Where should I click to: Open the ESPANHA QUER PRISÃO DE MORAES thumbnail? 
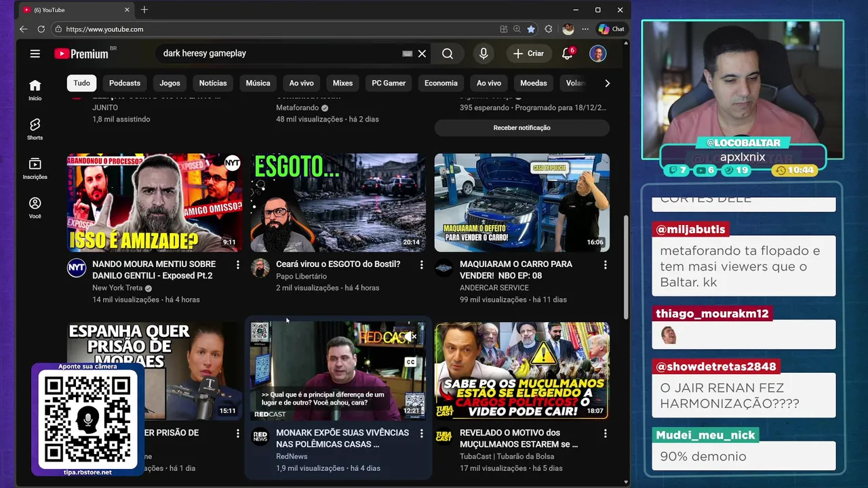point(155,371)
